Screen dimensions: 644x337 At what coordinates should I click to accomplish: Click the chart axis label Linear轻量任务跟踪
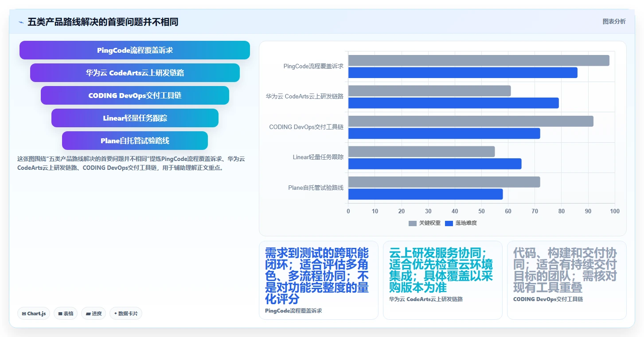coord(318,157)
